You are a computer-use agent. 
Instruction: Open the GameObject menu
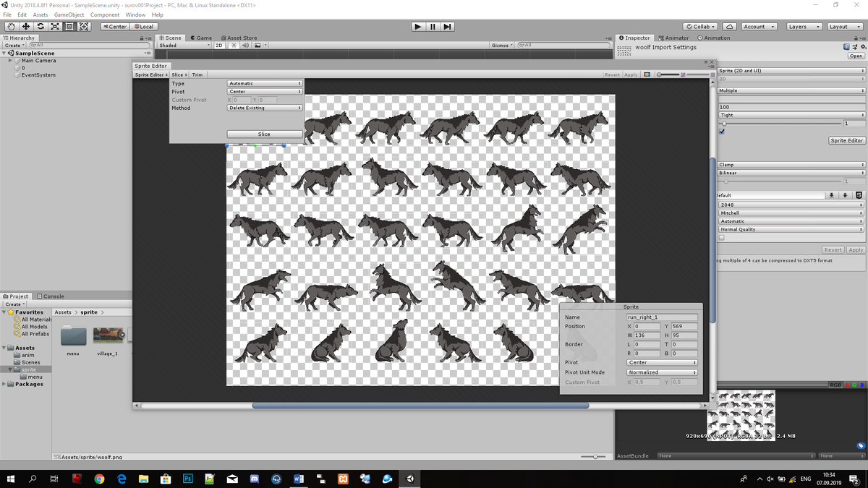tap(69, 14)
